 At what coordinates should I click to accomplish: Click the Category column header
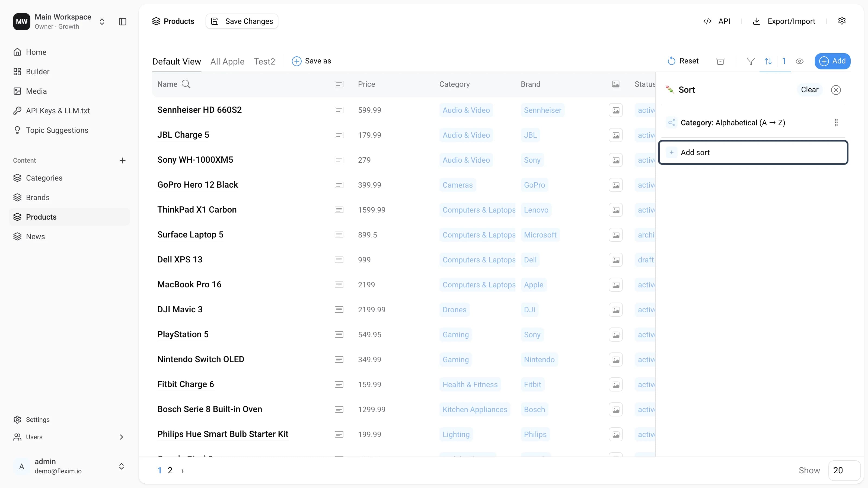click(x=454, y=84)
